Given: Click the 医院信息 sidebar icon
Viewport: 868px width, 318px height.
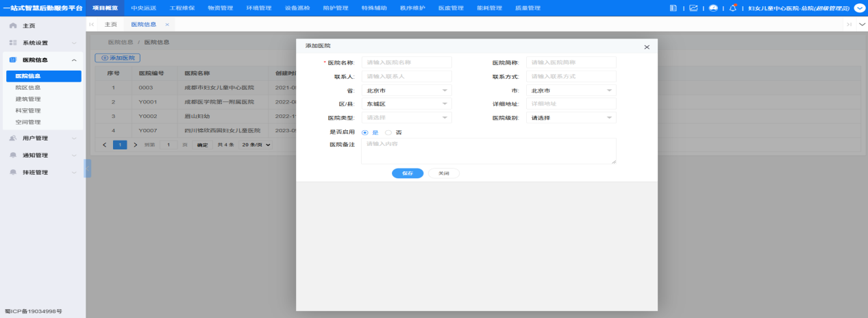Looking at the screenshot, I should [13, 60].
